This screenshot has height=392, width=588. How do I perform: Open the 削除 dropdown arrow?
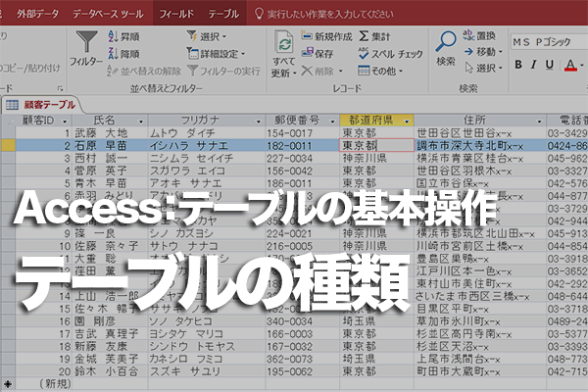click(x=341, y=71)
